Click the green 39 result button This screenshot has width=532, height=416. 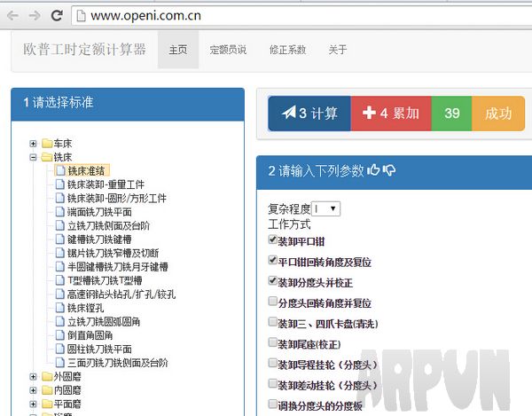click(x=451, y=114)
